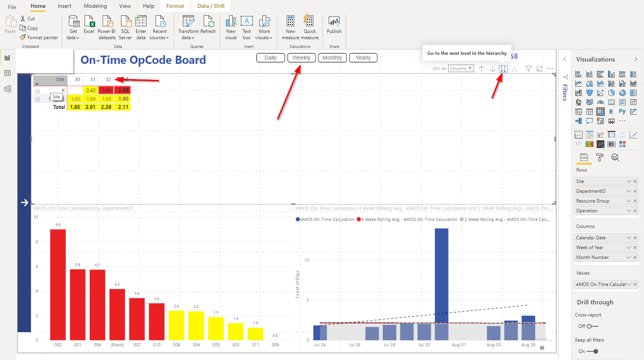
Task: Remove the Month Number field
Action: tap(635, 257)
